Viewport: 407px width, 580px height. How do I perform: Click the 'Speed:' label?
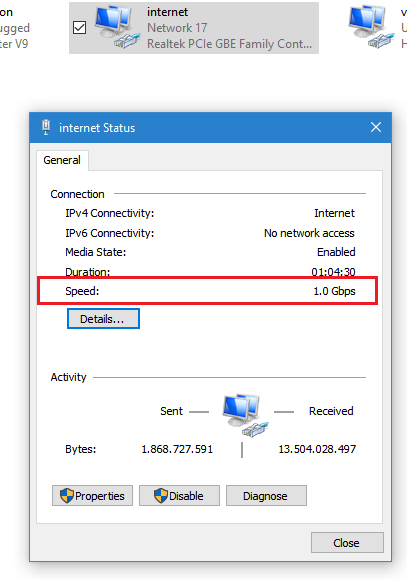point(82,291)
